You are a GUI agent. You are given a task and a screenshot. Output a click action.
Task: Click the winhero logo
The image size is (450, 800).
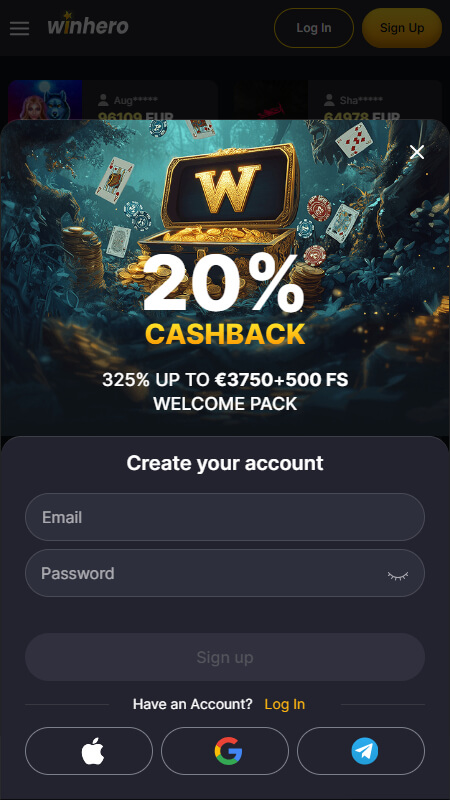(88, 24)
